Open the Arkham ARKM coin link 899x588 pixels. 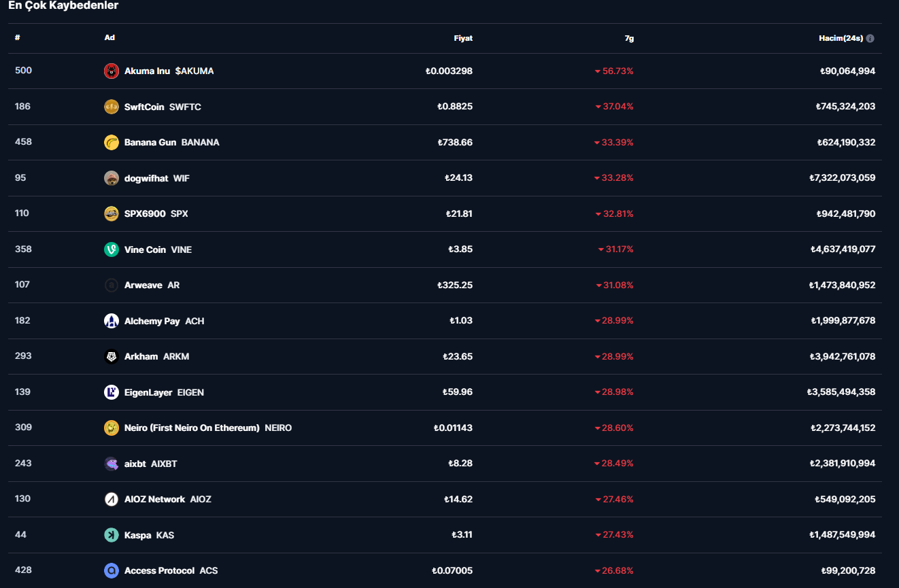(x=156, y=356)
